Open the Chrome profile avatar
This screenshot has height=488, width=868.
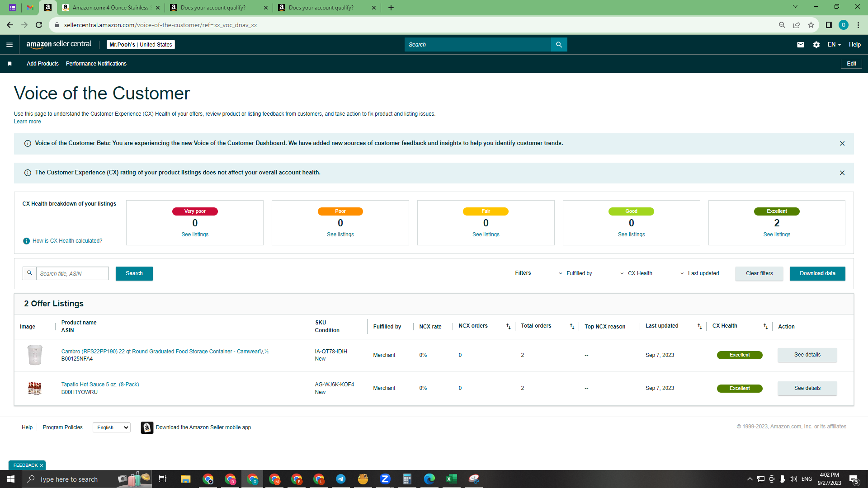click(843, 25)
